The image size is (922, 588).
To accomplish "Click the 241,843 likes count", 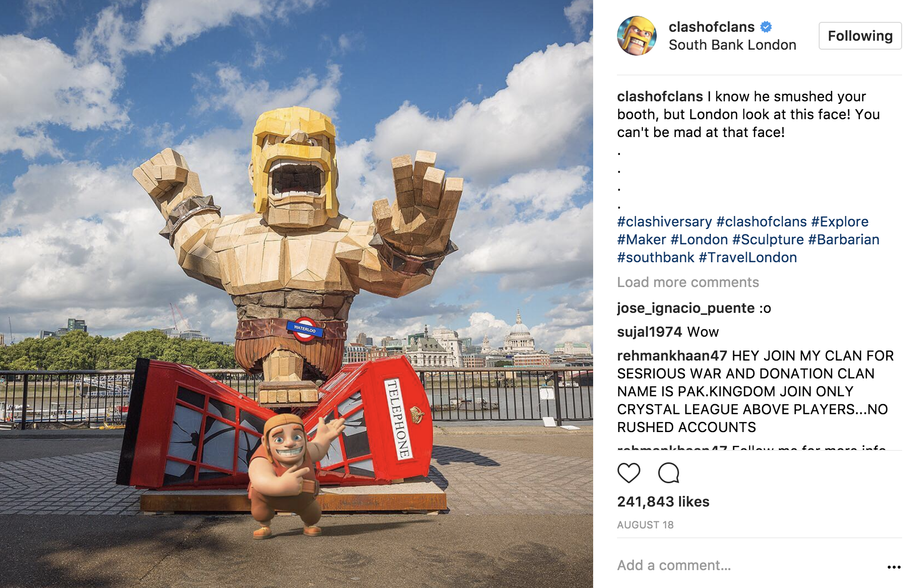I will tap(663, 502).
